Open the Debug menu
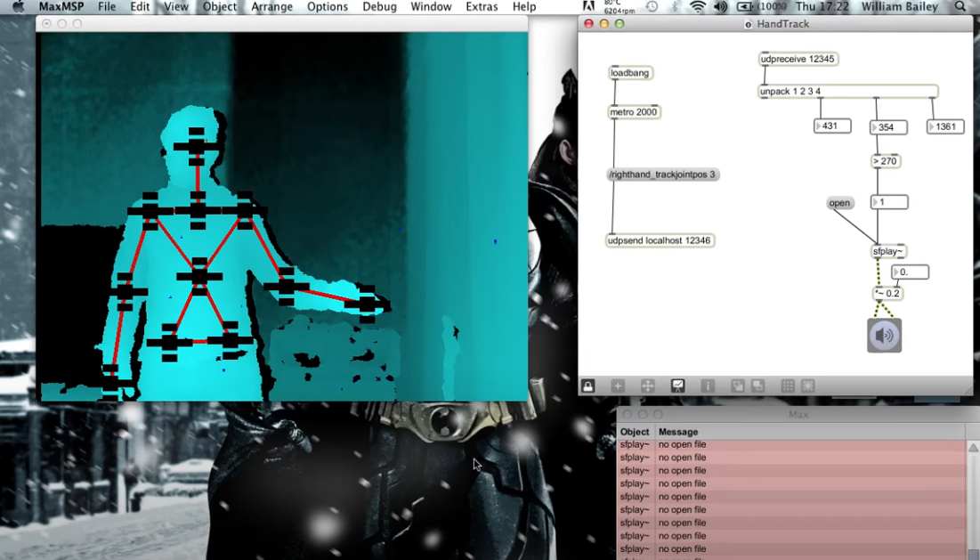 point(379,7)
